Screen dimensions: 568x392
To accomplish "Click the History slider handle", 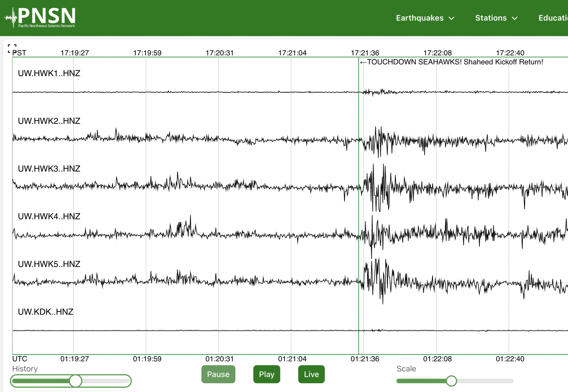I will 76,381.
